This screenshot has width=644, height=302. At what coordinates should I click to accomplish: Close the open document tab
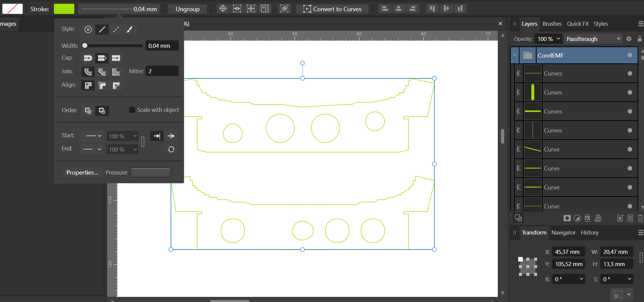[x=500, y=23]
